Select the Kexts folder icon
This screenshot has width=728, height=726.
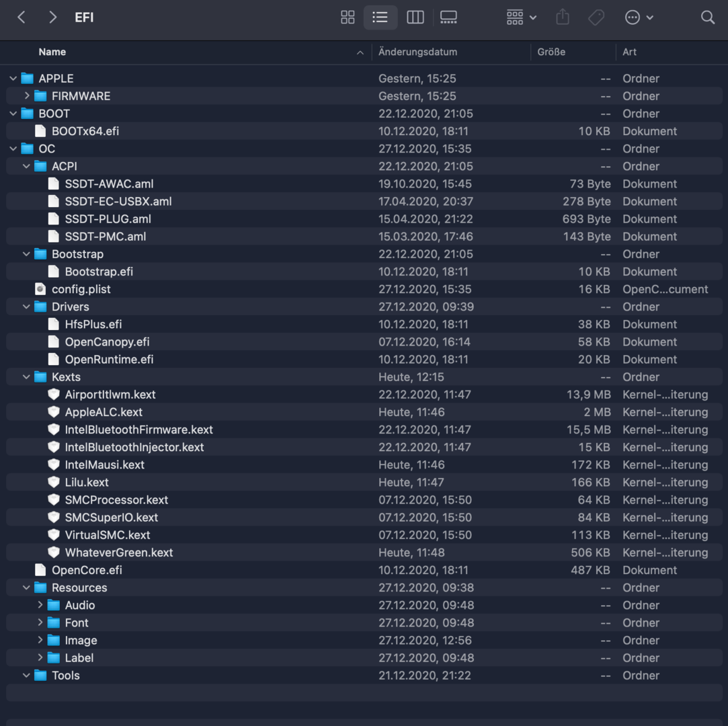point(41,377)
